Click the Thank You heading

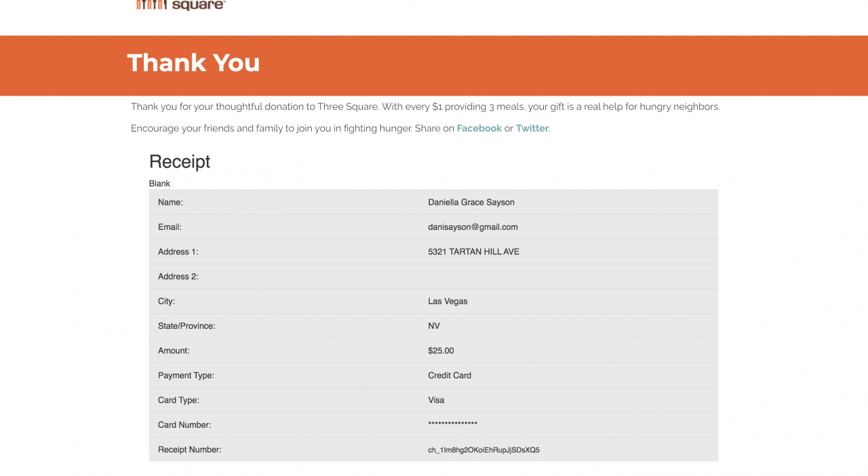[x=193, y=63]
